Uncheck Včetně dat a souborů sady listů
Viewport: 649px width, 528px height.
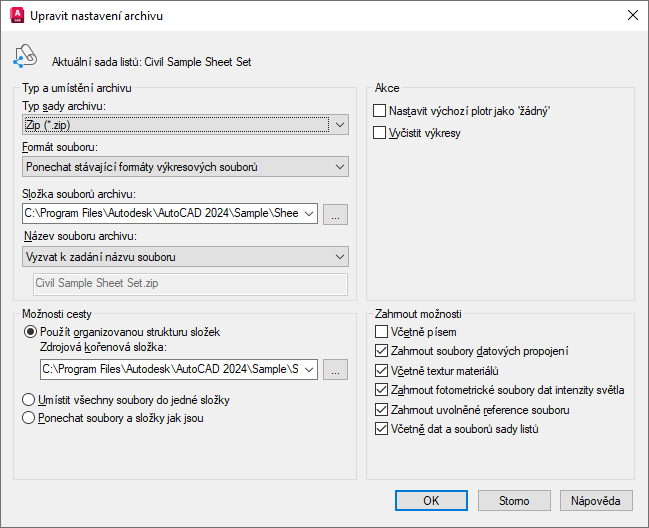(381, 429)
